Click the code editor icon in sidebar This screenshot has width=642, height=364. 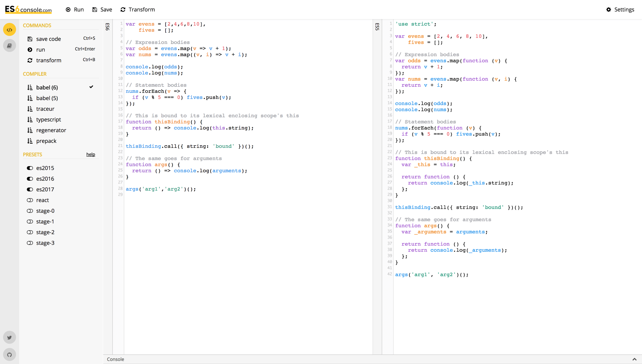pos(9,30)
